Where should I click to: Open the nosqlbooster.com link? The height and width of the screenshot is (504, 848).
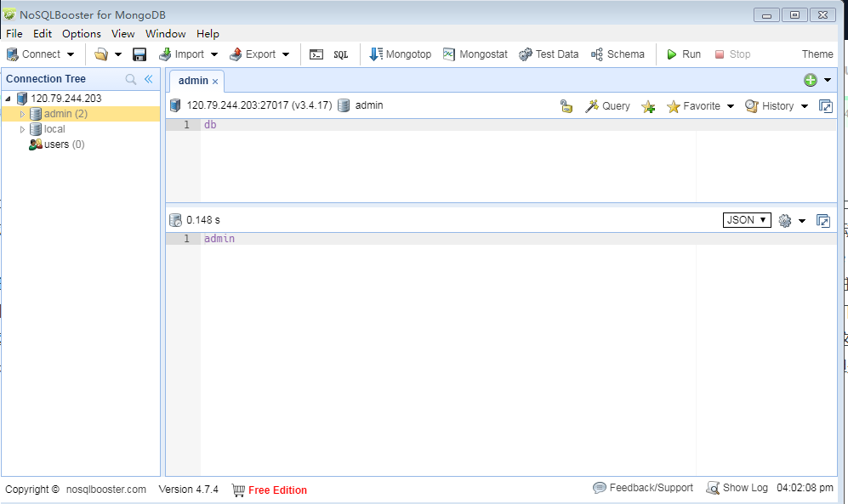(x=106, y=490)
